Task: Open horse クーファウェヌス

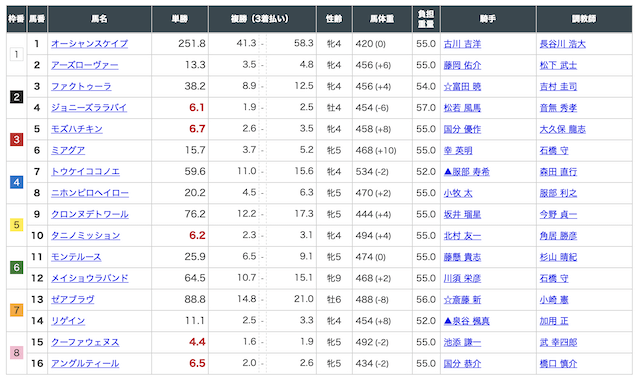Action: [85, 342]
